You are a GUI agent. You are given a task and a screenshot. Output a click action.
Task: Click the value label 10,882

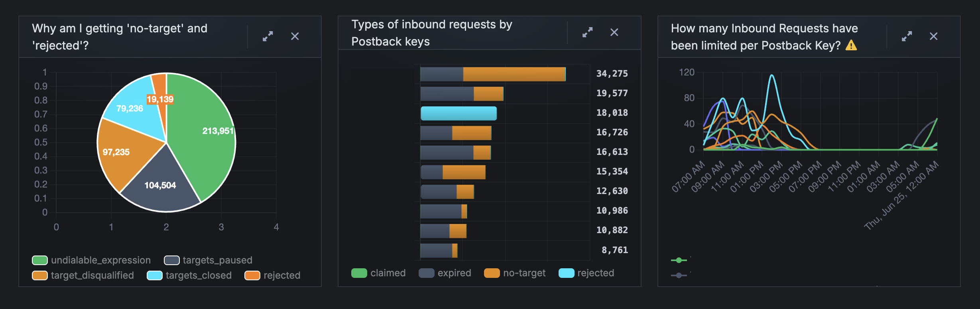pyautogui.click(x=612, y=230)
